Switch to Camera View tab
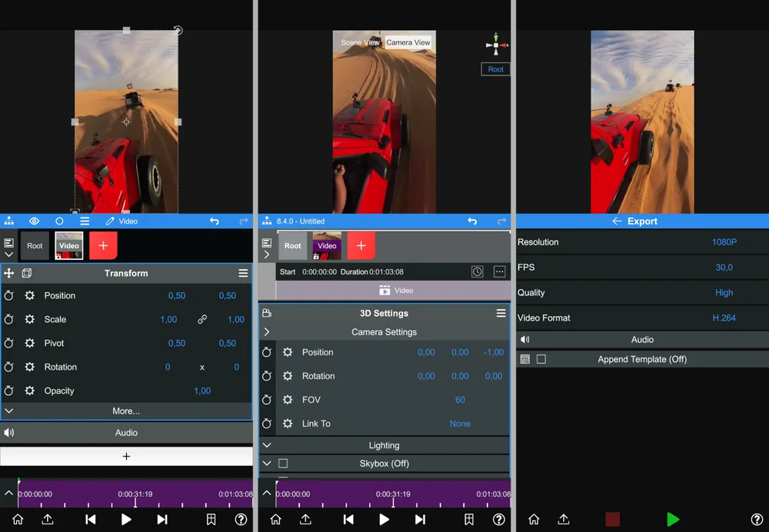 point(408,42)
